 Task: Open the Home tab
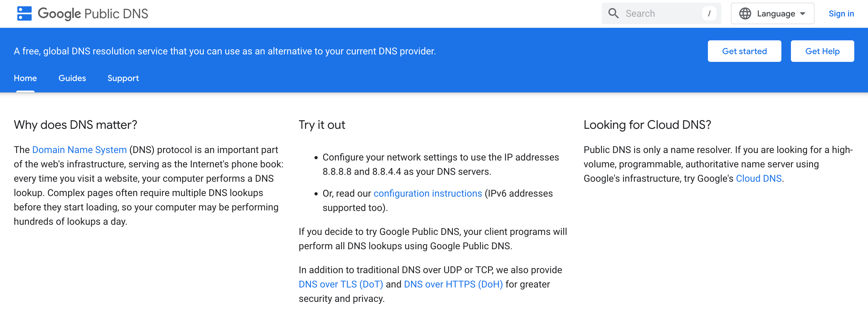[25, 78]
